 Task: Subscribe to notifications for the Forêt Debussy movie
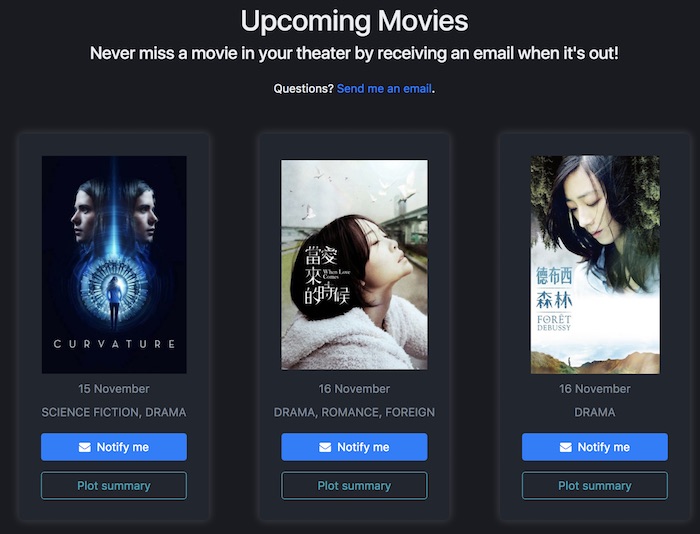[x=595, y=447]
